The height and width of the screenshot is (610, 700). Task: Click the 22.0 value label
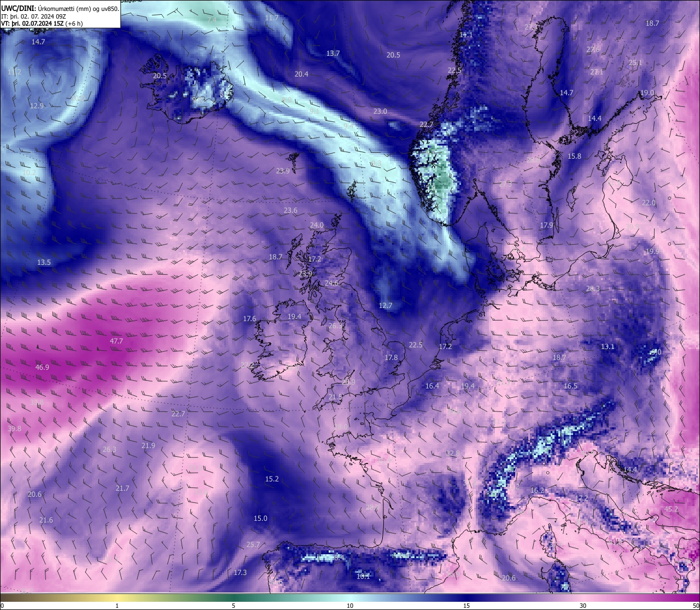649,202
